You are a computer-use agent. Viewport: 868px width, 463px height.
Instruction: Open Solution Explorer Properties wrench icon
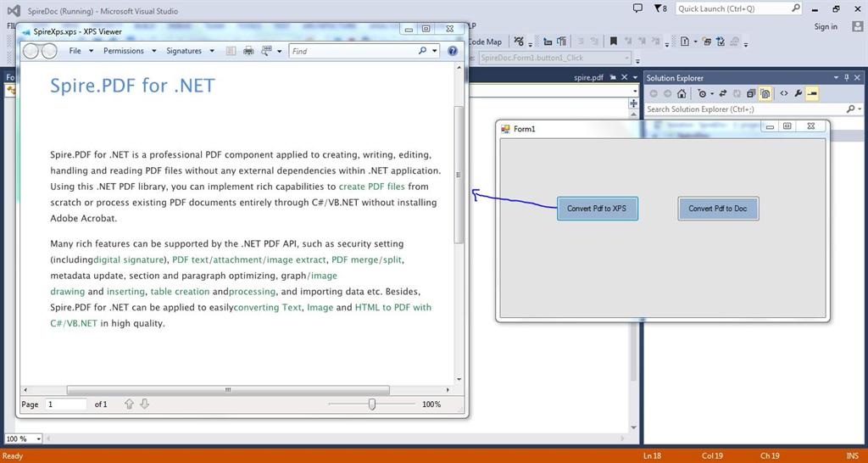pyautogui.click(x=798, y=93)
